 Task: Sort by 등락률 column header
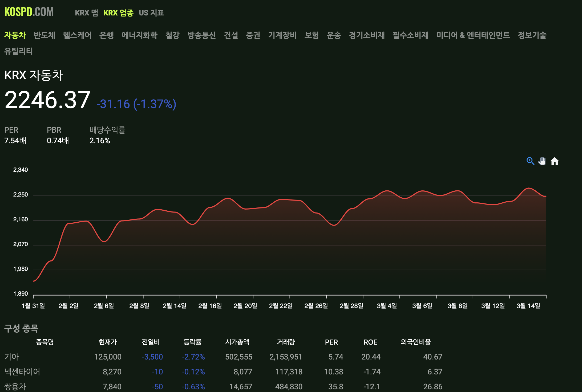(192, 342)
